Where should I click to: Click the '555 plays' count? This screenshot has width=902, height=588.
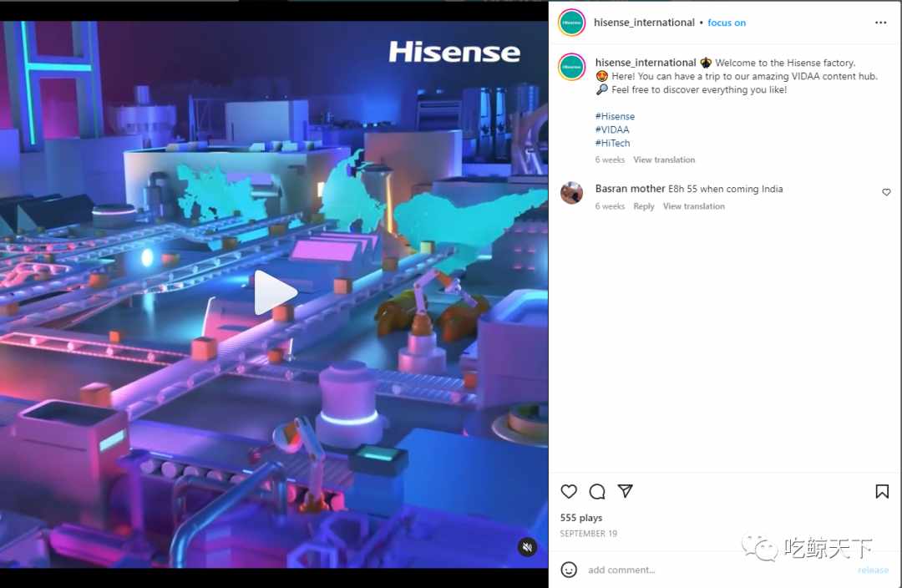(x=581, y=518)
